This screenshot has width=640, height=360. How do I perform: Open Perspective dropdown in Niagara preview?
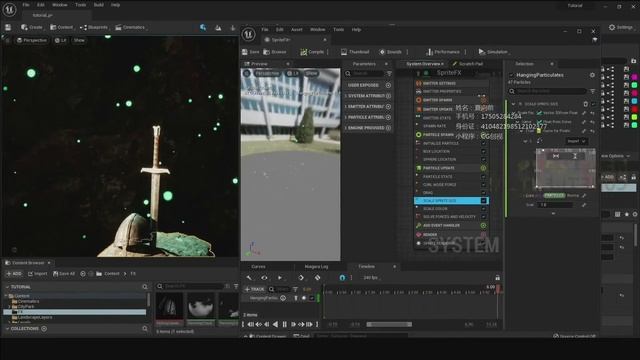pyautogui.click(x=267, y=73)
